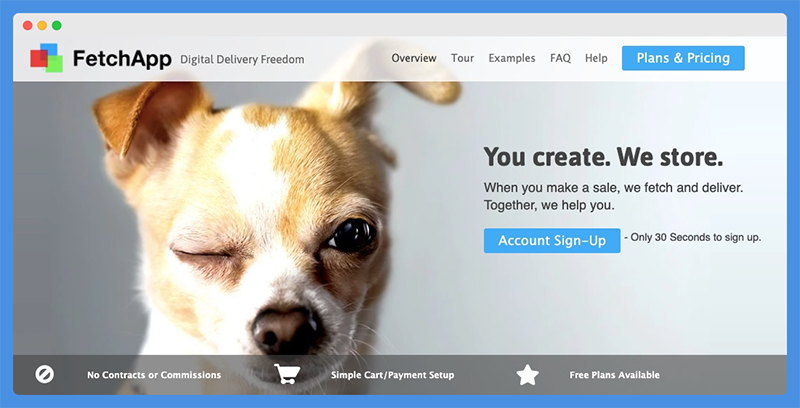Click the no-contracts prohibition circle icon
Image resolution: width=800 pixels, height=408 pixels.
coord(44,375)
